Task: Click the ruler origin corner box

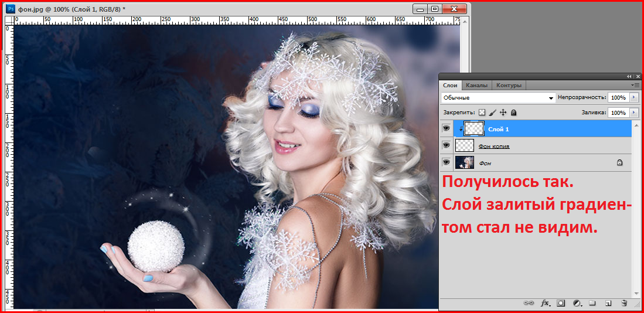Action: pyautogui.click(x=9, y=20)
